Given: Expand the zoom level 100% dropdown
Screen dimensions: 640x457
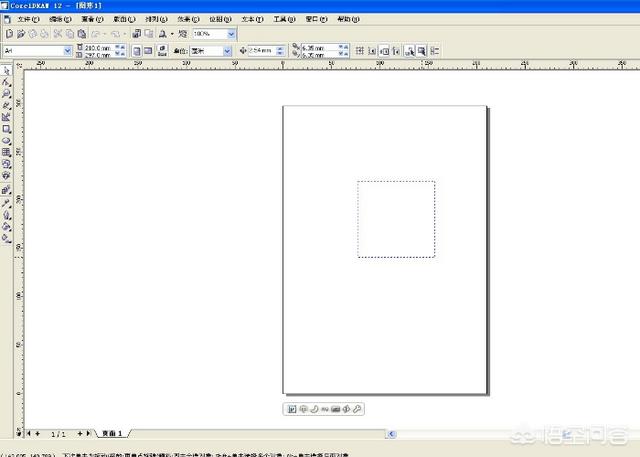Looking at the screenshot, I should (x=231, y=34).
